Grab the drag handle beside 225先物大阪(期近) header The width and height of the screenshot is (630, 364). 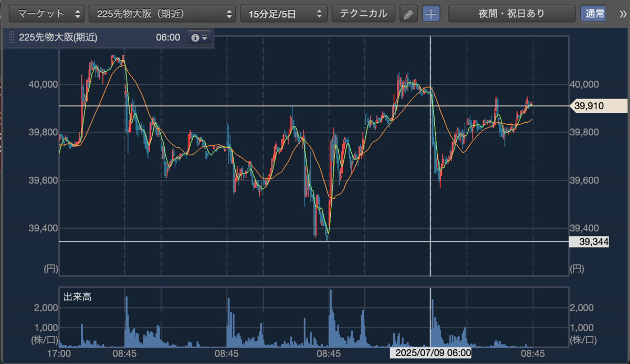(11, 38)
